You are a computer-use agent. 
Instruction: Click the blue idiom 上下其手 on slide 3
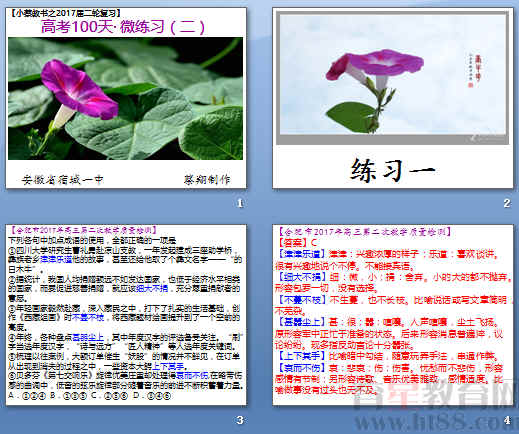168,366
